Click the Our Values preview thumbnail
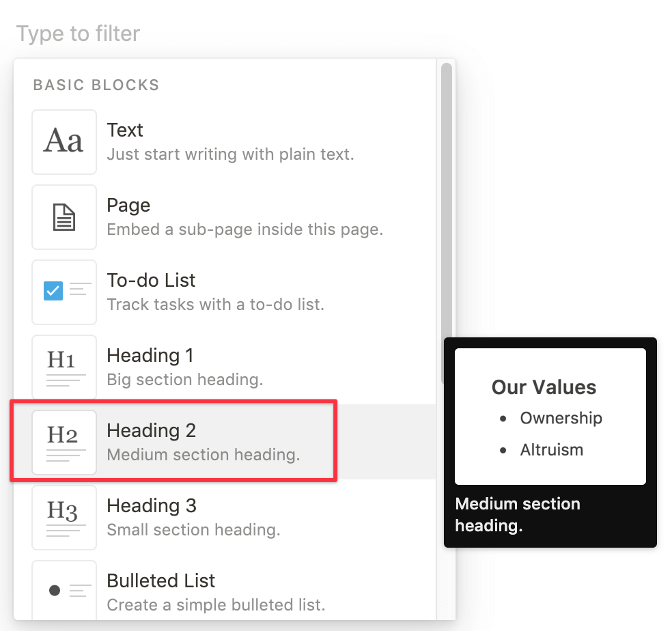This screenshot has height=631, width=672. [550, 417]
